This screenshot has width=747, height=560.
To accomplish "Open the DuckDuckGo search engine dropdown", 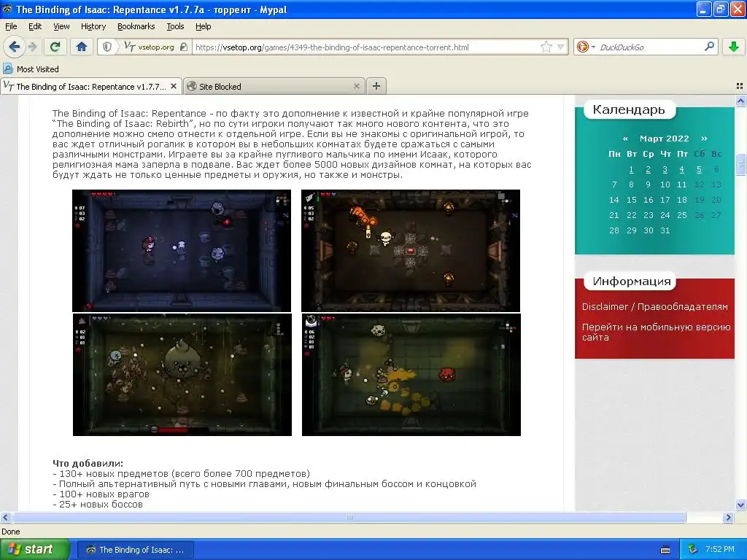I will [586, 47].
